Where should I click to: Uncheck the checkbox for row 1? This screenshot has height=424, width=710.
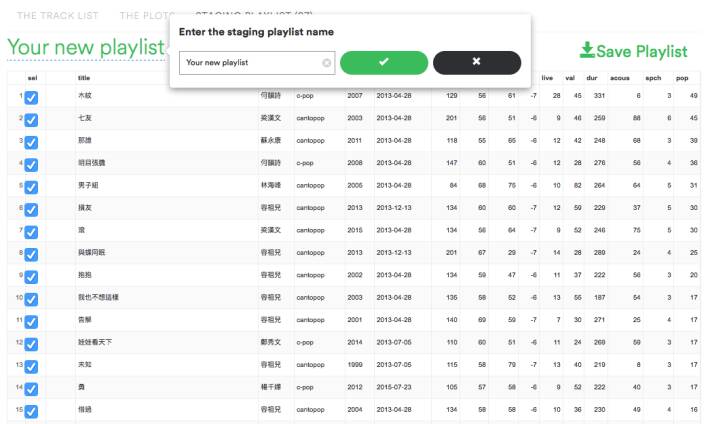point(31,97)
